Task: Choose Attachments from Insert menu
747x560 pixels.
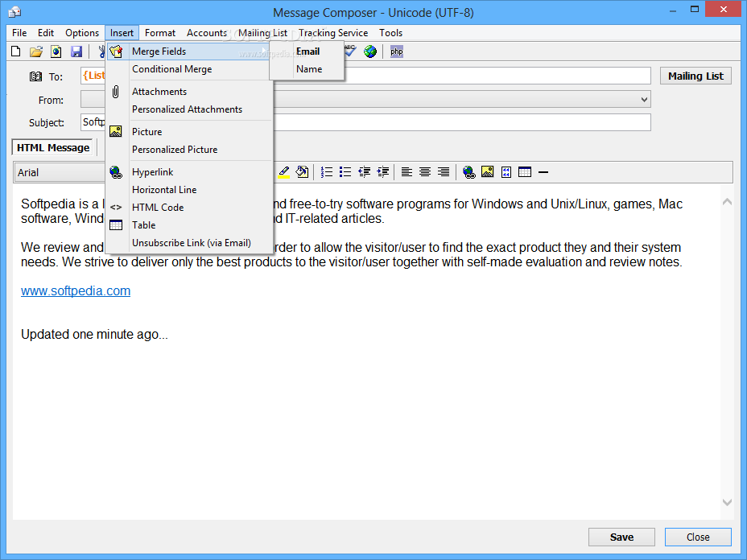Action: point(188,92)
